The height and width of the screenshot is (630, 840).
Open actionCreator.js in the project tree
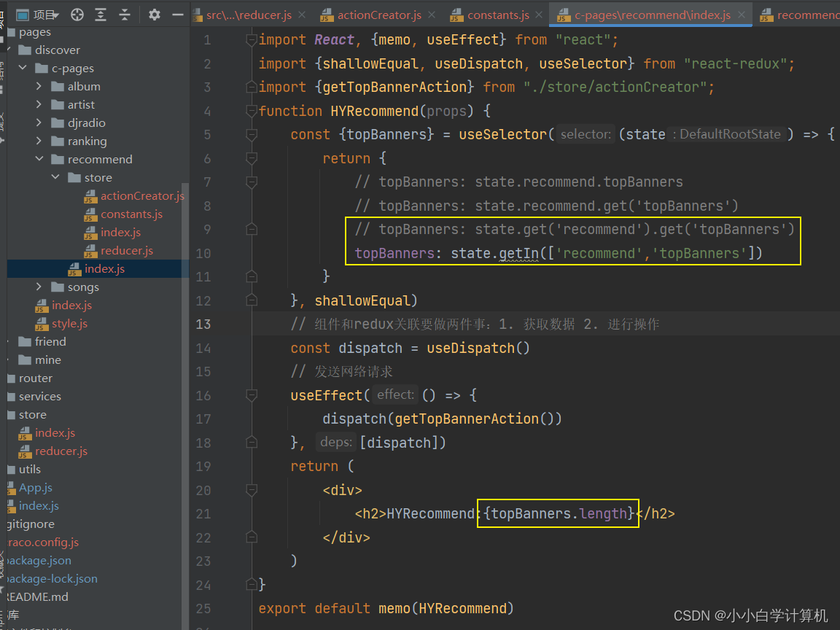click(x=142, y=195)
